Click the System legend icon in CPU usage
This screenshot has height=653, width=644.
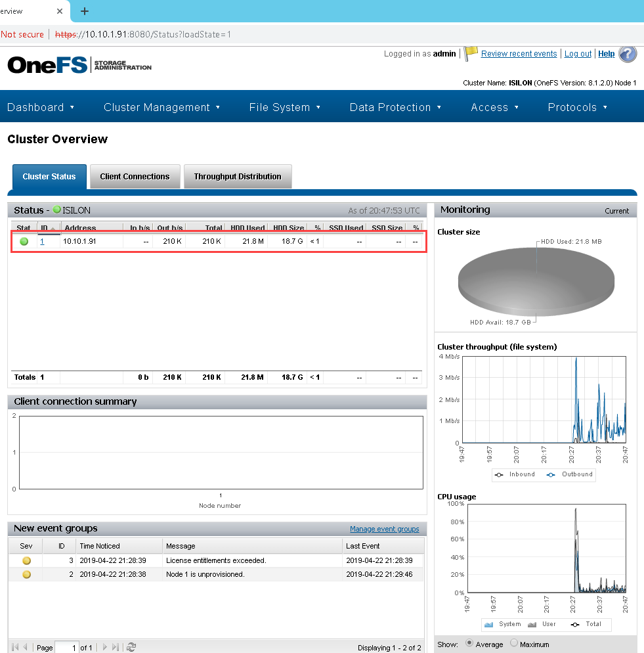pyautogui.click(x=489, y=624)
